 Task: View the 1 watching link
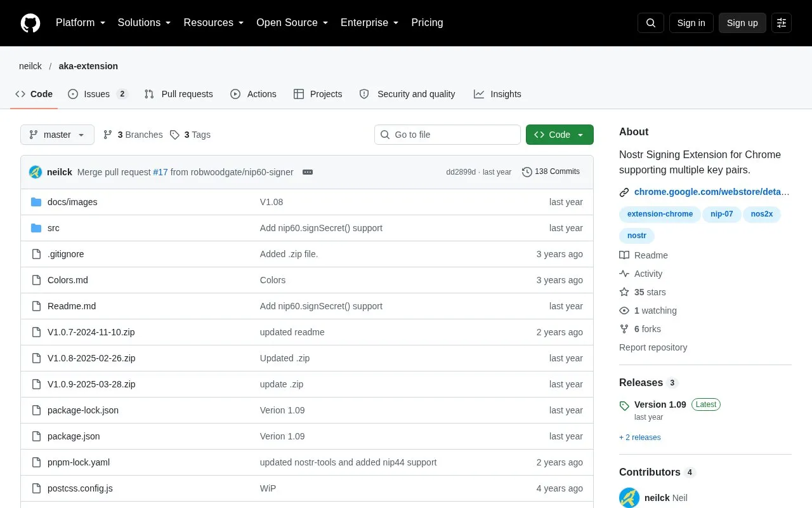[x=648, y=311]
